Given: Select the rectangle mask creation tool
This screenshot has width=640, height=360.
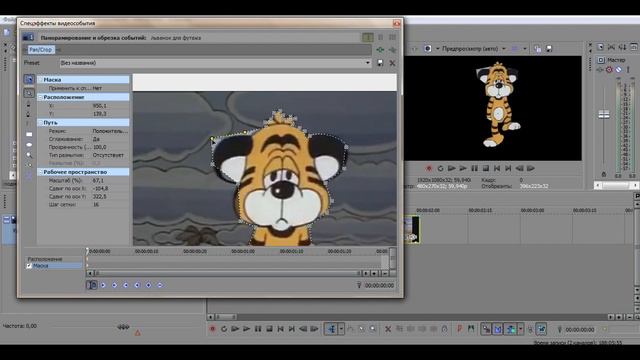Looking at the screenshot, I should click(x=29, y=134).
